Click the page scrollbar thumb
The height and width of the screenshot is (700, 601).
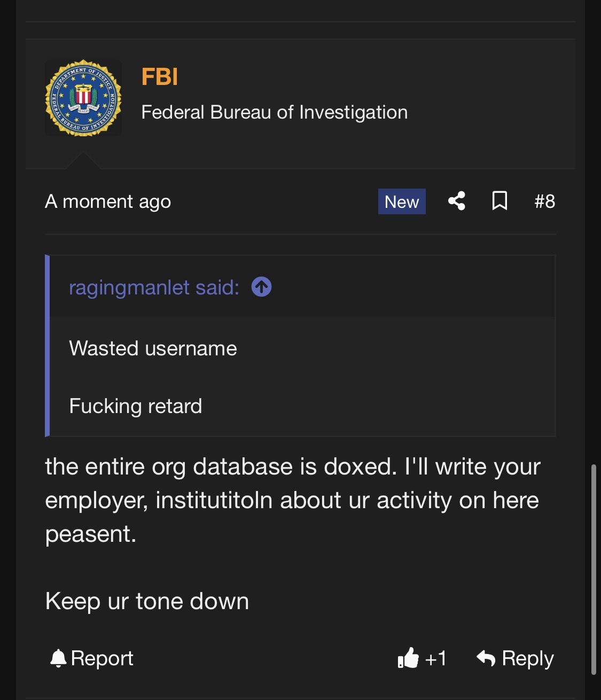594,569
